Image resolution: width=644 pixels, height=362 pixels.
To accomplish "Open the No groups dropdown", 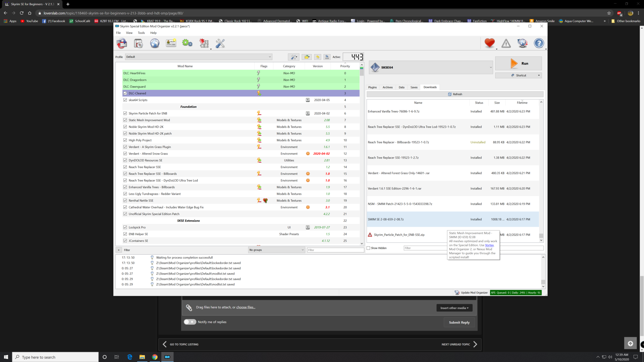I will click(x=276, y=250).
